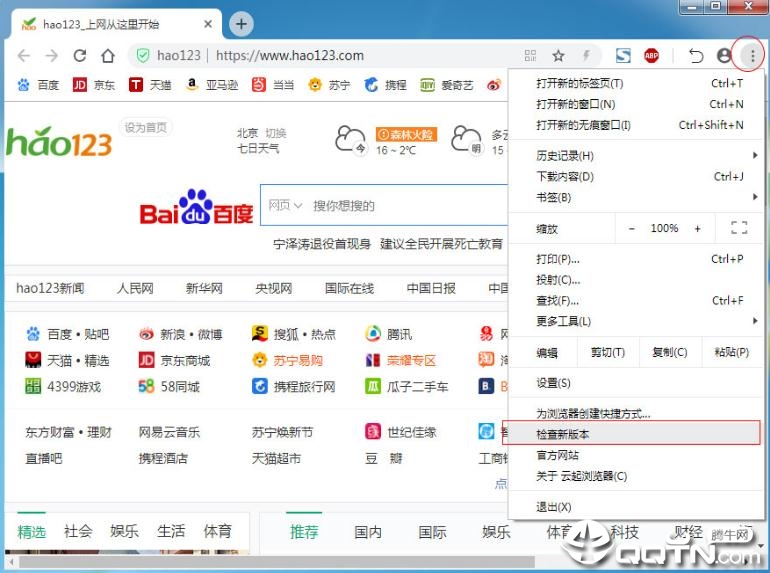Bookmark page with the star icon
Image resolution: width=770 pixels, height=573 pixels.
[558, 55]
